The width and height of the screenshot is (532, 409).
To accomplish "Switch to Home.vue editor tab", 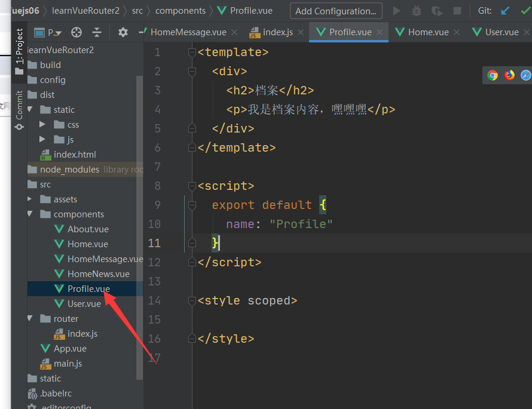I will click(x=422, y=32).
